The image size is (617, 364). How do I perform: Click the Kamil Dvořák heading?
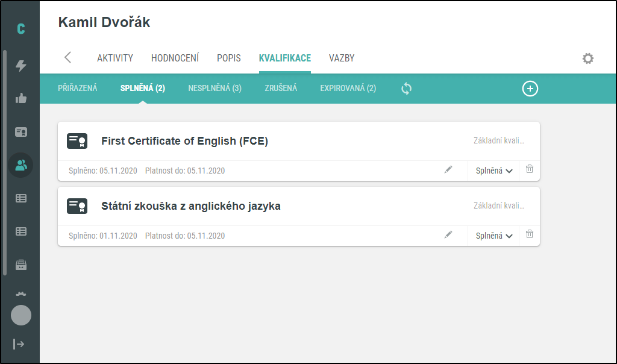point(104,22)
